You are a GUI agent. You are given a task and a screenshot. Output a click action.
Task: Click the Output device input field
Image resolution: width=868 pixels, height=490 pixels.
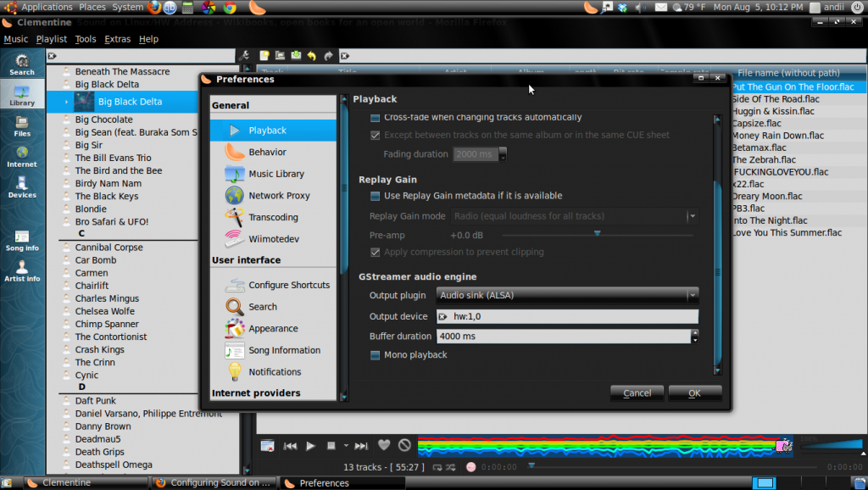pyautogui.click(x=567, y=317)
